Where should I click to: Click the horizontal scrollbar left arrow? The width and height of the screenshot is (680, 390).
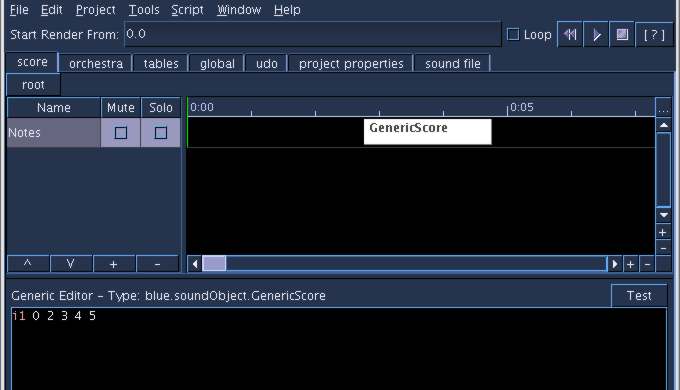coord(195,264)
